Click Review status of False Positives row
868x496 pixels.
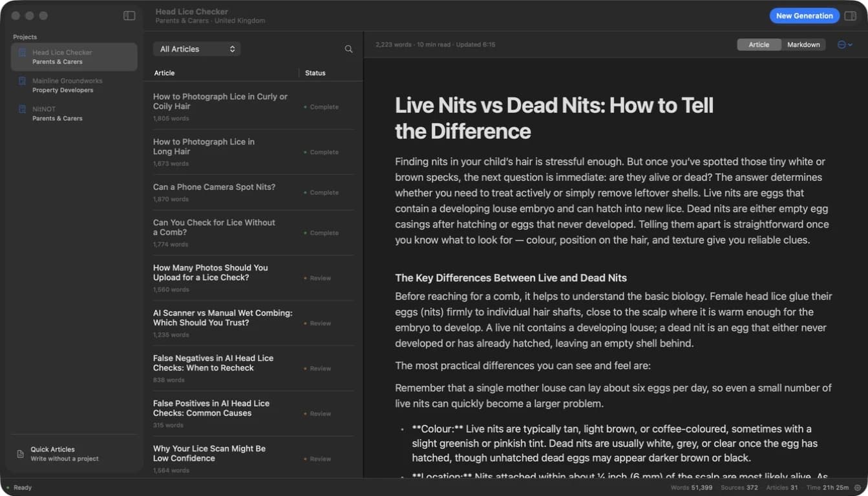click(x=317, y=414)
